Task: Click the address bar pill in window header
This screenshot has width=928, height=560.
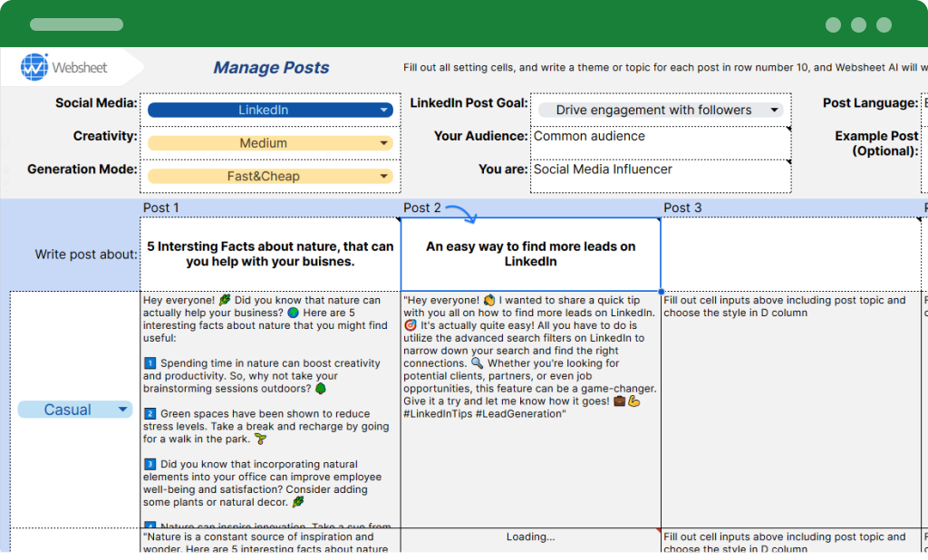Action: click(x=76, y=24)
